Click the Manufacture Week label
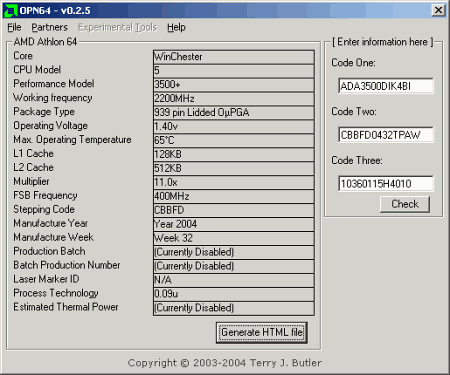The image size is (450, 375). (x=53, y=238)
